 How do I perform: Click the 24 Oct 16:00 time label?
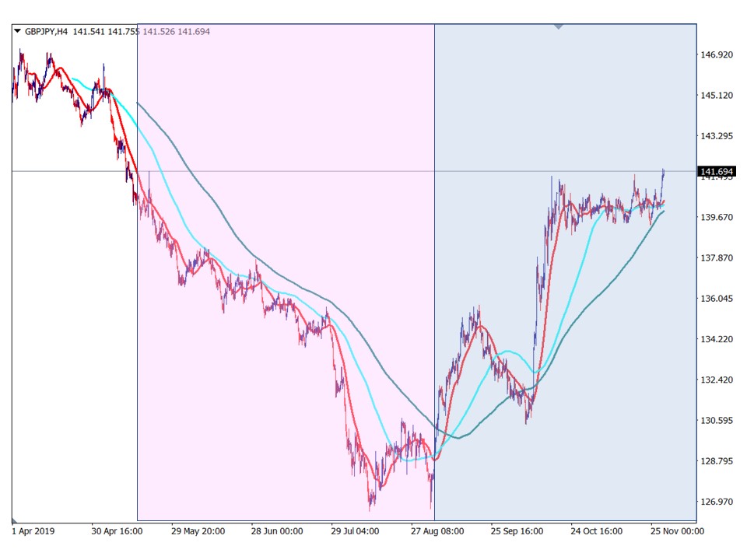(x=596, y=532)
